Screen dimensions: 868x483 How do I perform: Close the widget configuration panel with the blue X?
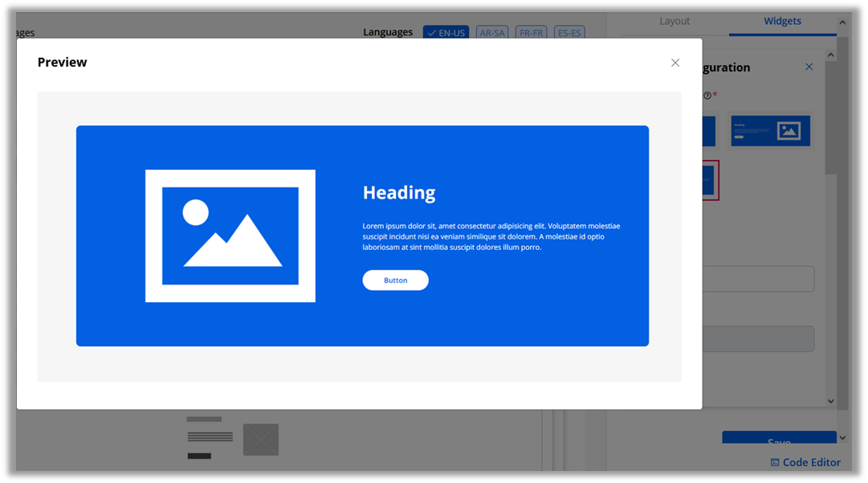pyautogui.click(x=809, y=67)
